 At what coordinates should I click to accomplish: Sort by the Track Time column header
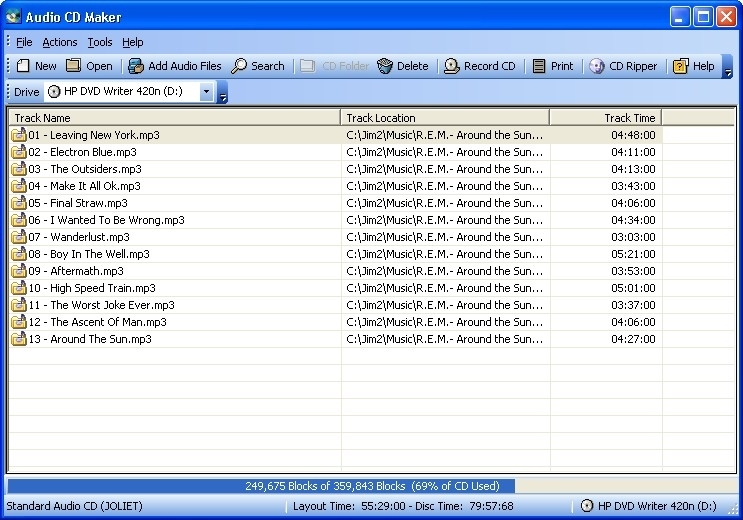(606, 118)
